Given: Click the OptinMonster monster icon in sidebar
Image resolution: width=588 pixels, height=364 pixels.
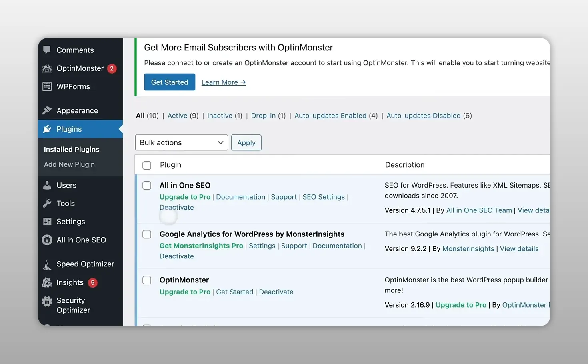Looking at the screenshot, I should pyautogui.click(x=47, y=68).
